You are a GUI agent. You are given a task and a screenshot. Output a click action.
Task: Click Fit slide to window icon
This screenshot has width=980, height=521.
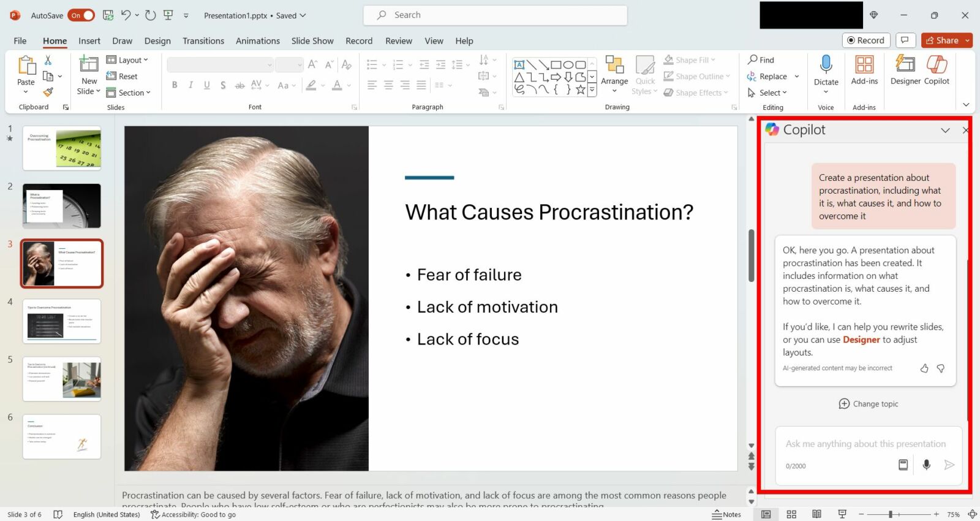[x=972, y=514]
